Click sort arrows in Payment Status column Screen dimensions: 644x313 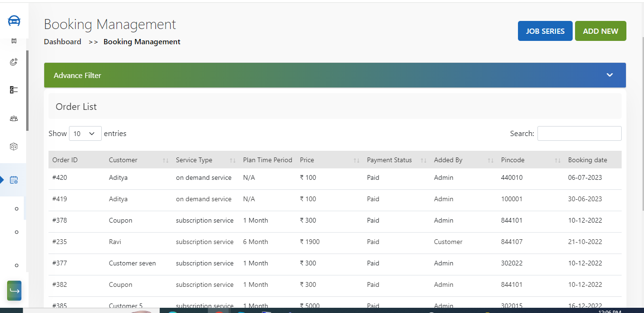[x=423, y=160]
